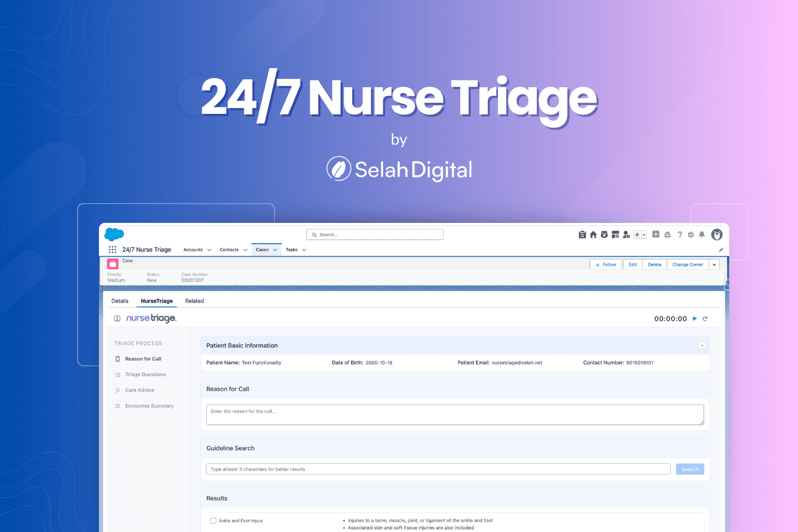Click the 24/7 Nurse Triage app name

[147, 250]
